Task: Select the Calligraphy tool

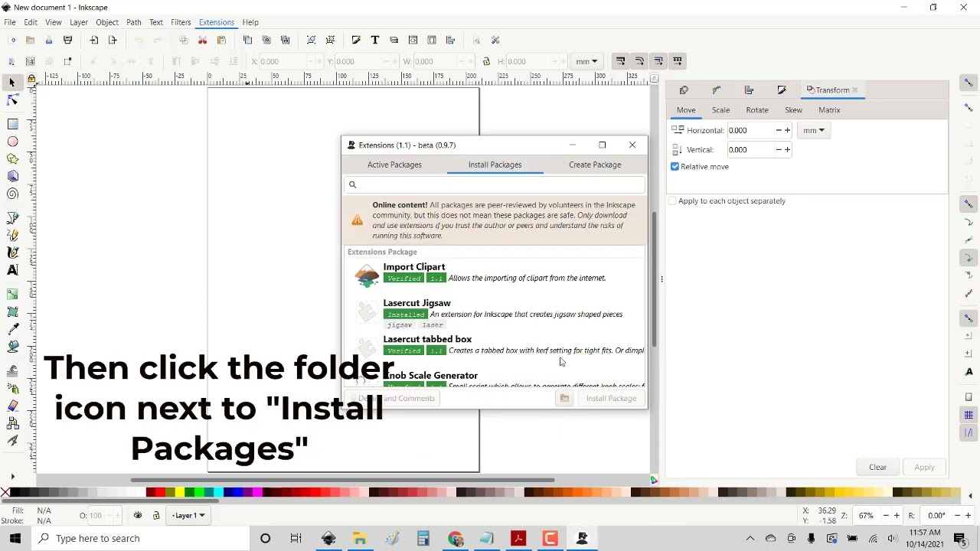Action: click(x=12, y=253)
